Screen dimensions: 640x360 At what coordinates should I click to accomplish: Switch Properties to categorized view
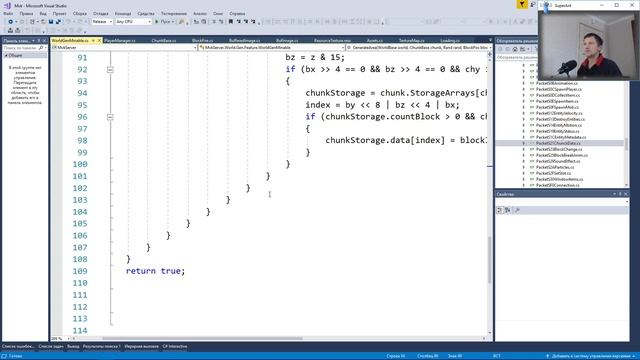click(500, 210)
